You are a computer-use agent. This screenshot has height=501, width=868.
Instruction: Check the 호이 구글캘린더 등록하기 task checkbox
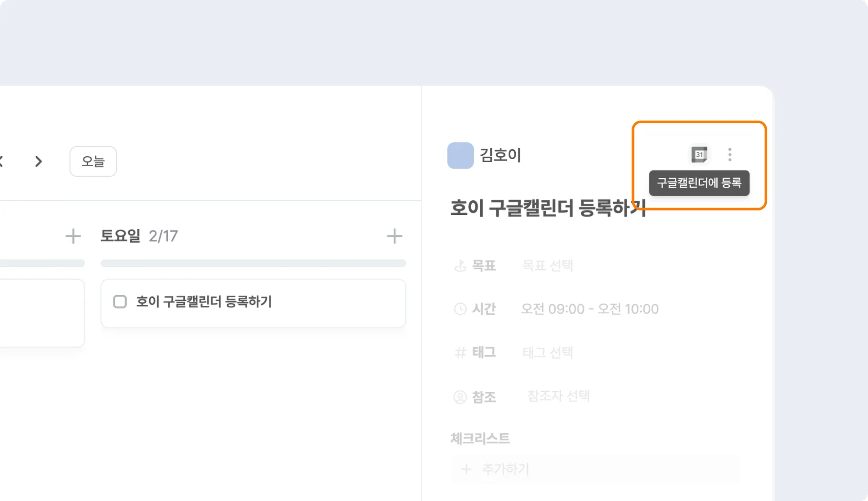pos(120,302)
